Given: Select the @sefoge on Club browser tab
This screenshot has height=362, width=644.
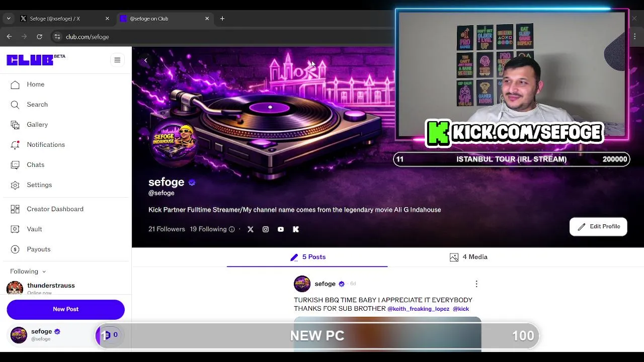Looking at the screenshot, I should point(164,19).
